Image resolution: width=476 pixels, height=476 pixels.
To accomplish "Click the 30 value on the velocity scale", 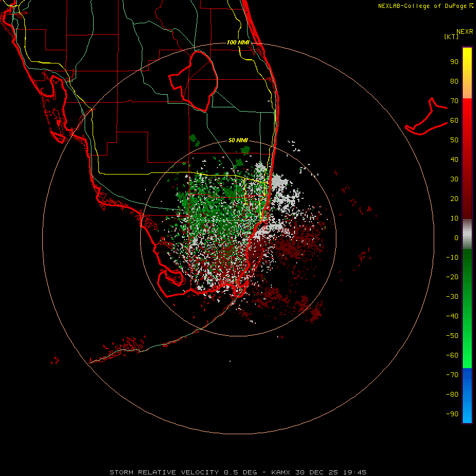I will [x=454, y=179].
